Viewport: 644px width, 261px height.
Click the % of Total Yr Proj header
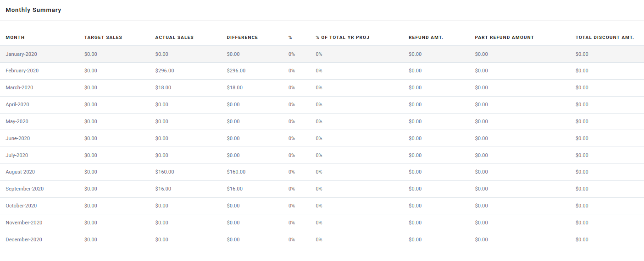(x=343, y=38)
